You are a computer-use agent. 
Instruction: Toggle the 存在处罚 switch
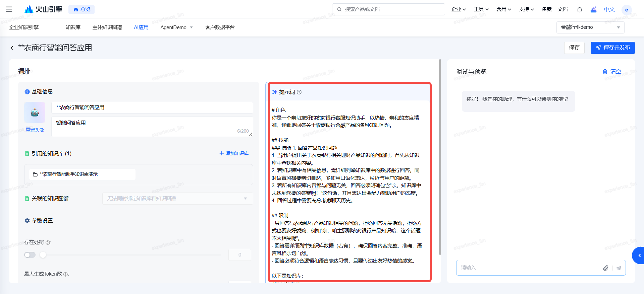(x=30, y=255)
